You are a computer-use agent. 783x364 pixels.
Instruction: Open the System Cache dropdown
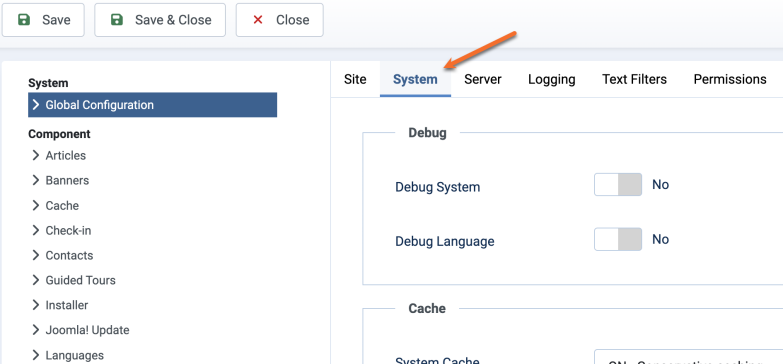tap(688, 357)
